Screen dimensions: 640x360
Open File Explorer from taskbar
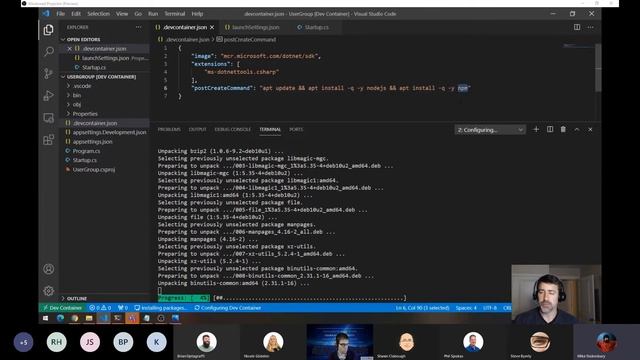(89, 318)
